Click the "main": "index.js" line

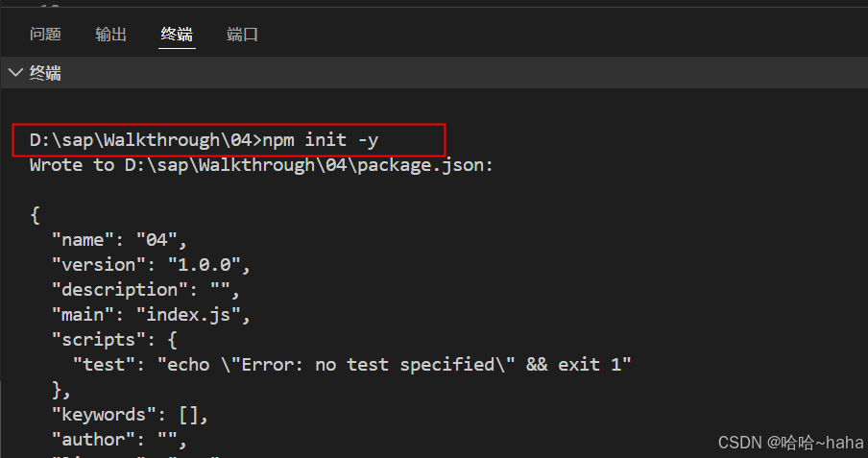click(151, 315)
